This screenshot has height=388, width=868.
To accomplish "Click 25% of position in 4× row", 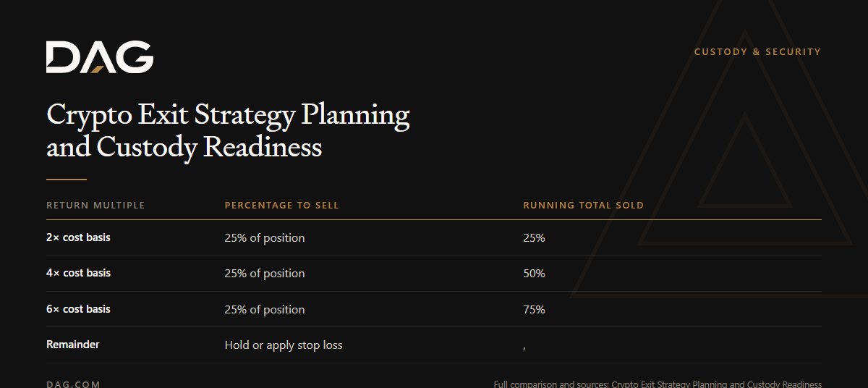I will (x=265, y=274).
